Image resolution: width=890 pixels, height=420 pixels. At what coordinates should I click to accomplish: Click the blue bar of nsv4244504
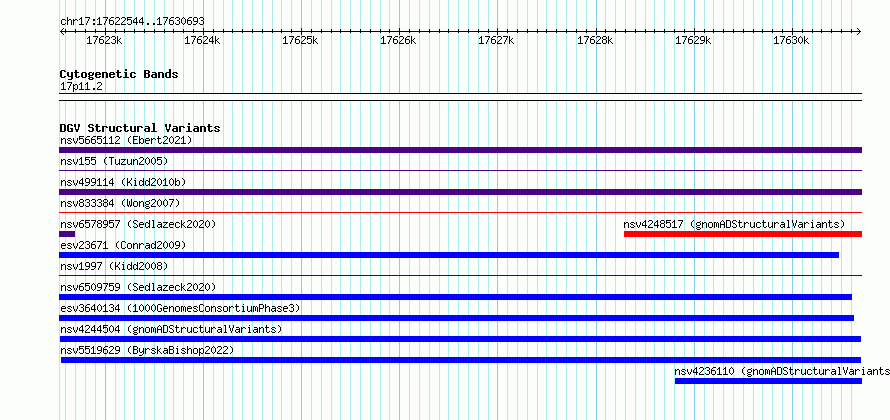click(x=460, y=339)
